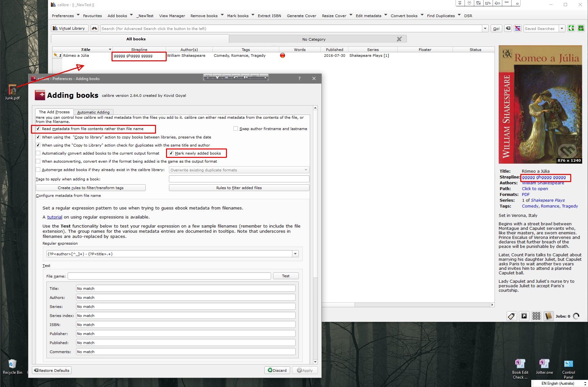Click the File name test input field
This screenshot has width=588, height=387.
pos(169,276)
